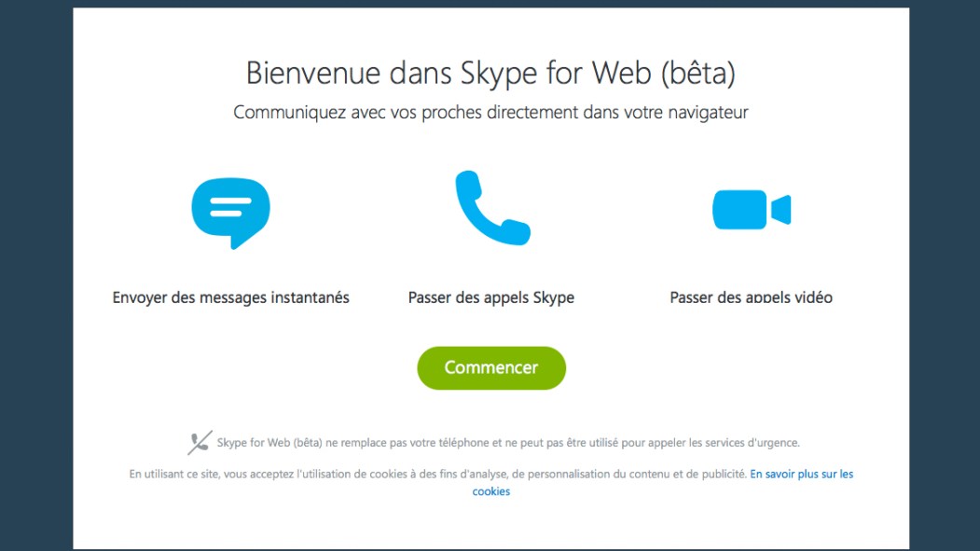Screen dimensions: 980x551
Task: Select the "Envoyer des messages instantanés" label
Action: 230,298
